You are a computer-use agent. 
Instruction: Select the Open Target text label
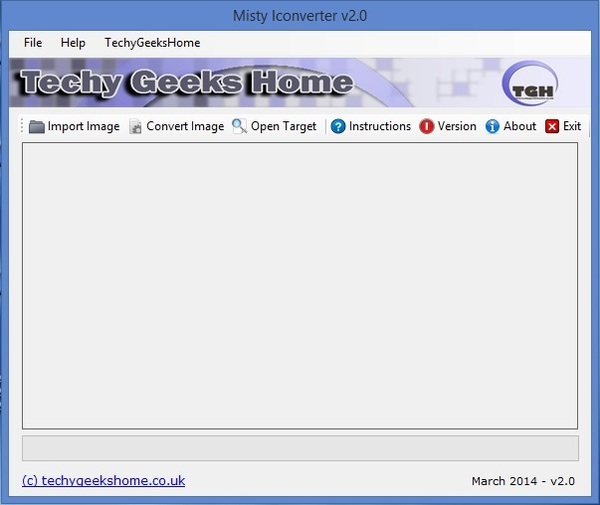[x=283, y=127]
